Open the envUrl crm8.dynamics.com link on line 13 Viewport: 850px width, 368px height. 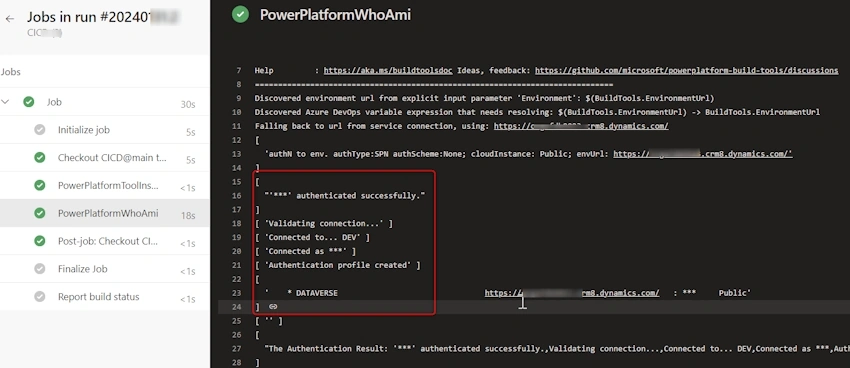click(x=703, y=154)
